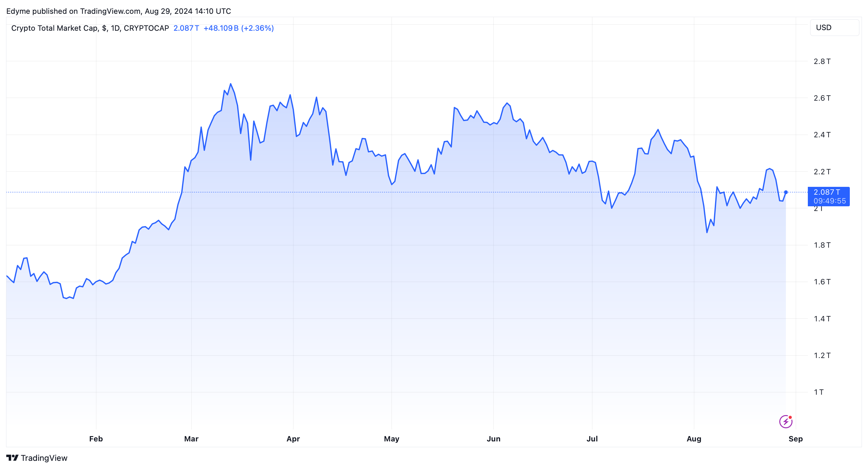Click the 1.4 T price axis label

(822, 319)
